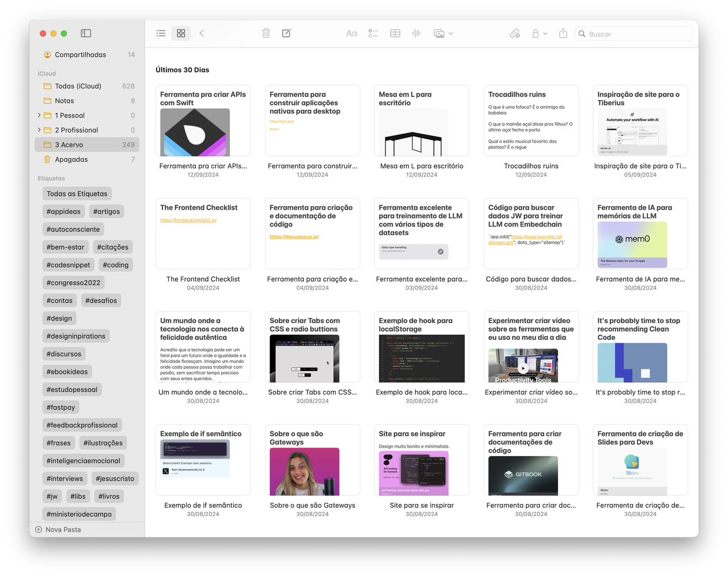Insert a table using toolbar icon
The height and width of the screenshot is (576, 728).
(x=395, y=34)
